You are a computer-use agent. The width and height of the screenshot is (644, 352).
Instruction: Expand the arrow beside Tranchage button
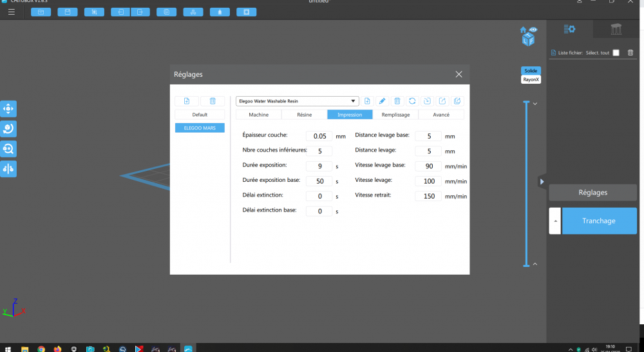tap(555, 221)
